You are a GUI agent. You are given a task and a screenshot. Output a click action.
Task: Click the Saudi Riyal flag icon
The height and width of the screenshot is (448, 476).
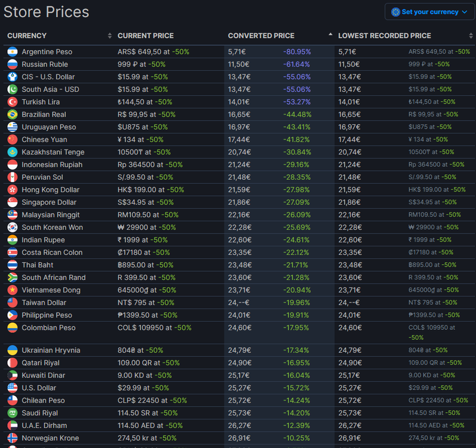[12, 413]
